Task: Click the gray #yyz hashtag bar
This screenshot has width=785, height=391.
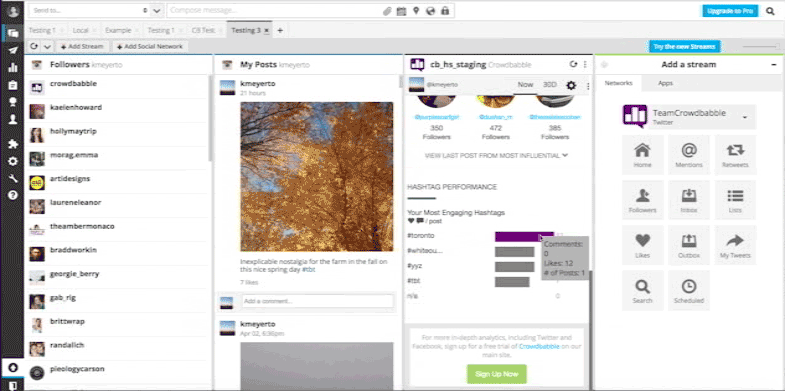Action: coord(515,267)
